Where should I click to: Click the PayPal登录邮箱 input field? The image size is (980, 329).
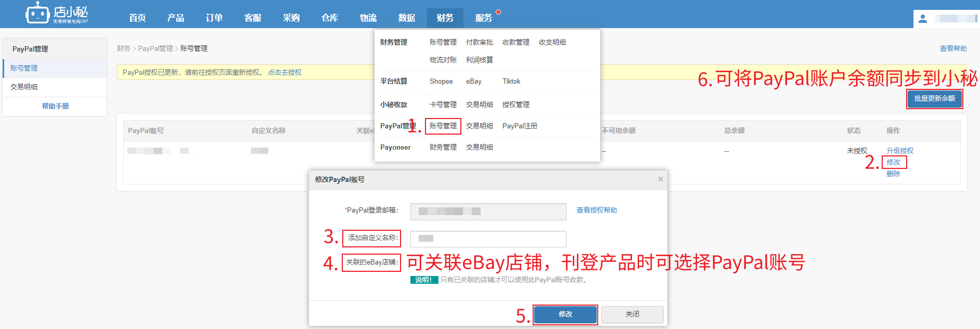pos(488,212)
